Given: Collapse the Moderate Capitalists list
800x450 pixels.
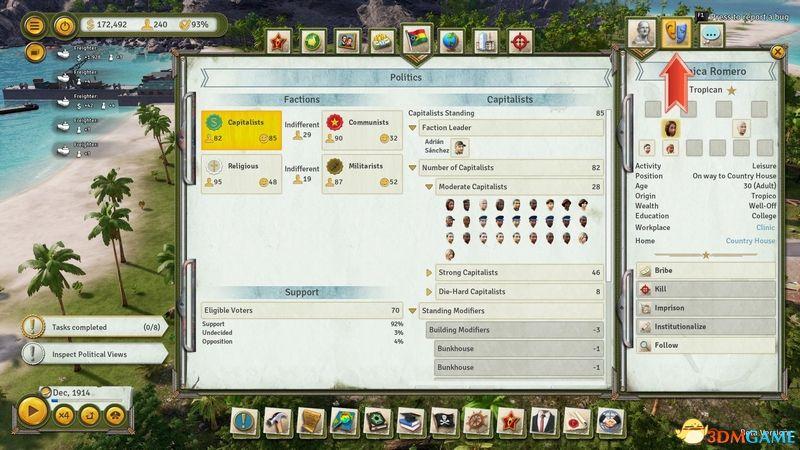Looking at the screenshot, I should [429, 187].
